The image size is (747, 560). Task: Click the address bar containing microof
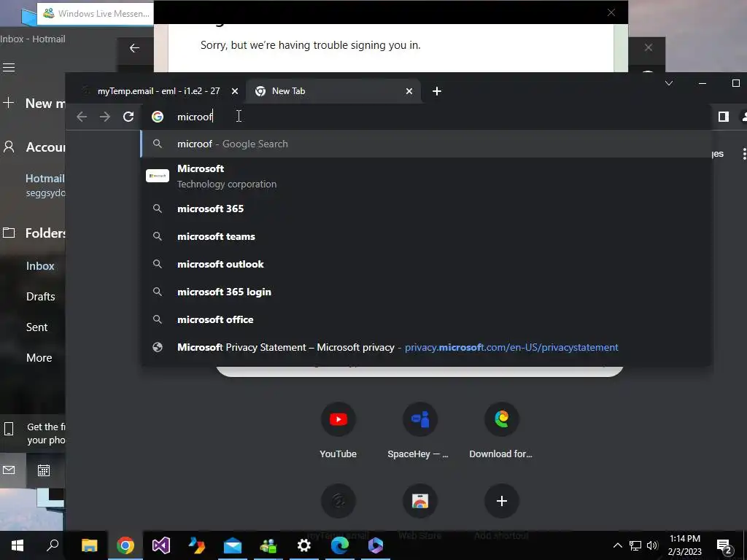(426, 117)
